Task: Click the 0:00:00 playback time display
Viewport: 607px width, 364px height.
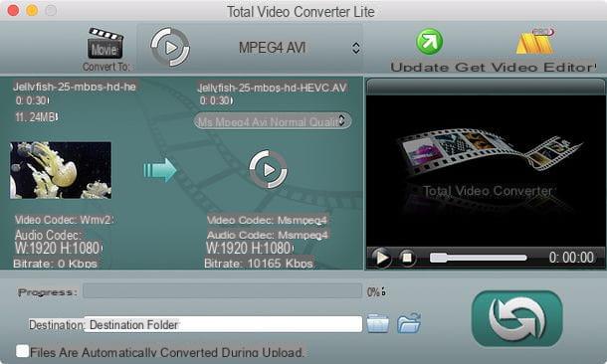Action: coord(571,258)
